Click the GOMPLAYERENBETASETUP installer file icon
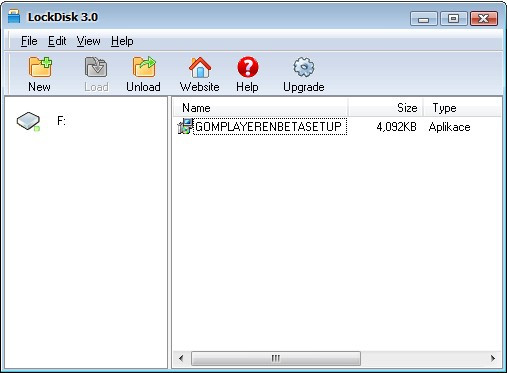The width and height of the screenshot is (507, 373). (x=185, y=127)
